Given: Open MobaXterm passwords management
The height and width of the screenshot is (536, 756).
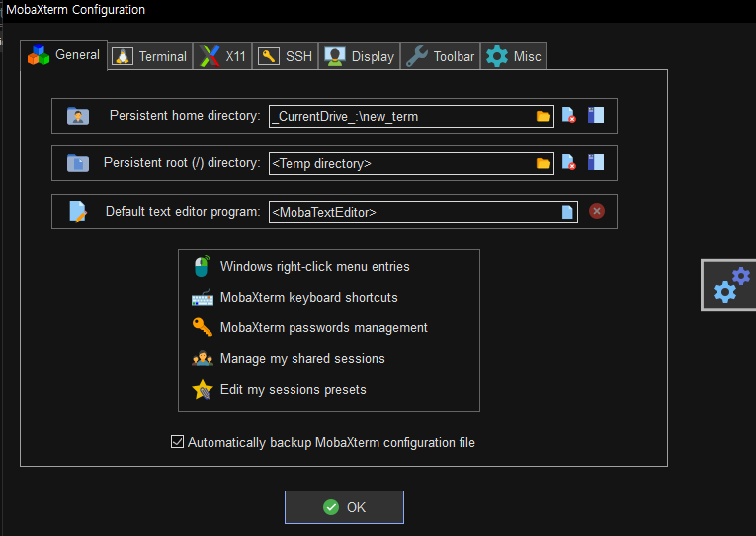Looking at the screenshot, I should [x=323, y=328].
